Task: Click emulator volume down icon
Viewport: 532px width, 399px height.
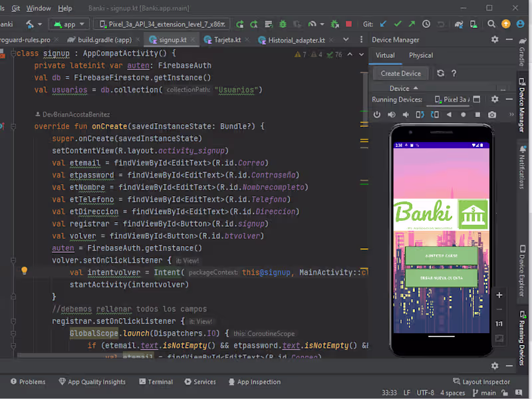Action: click(x=406, y=114)
